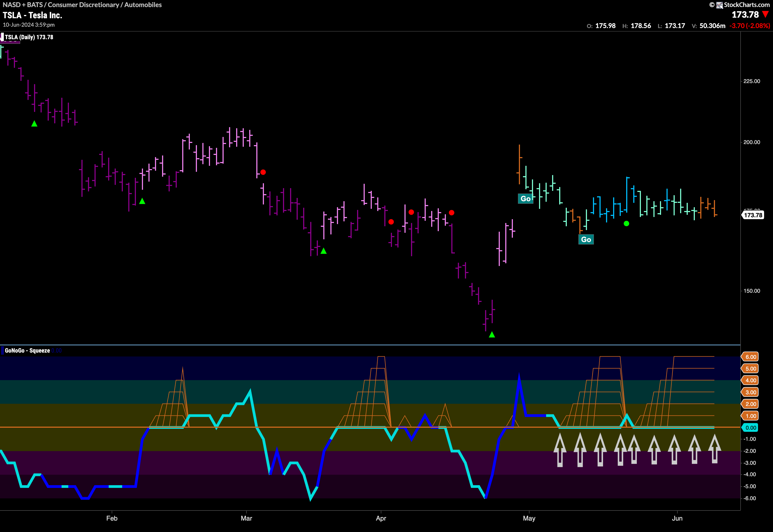Image resolution: width=773 pixels, height=532 pixels.
Task: Click the cyan 0.00 oscillator value tag
Action: coord(750,428)
